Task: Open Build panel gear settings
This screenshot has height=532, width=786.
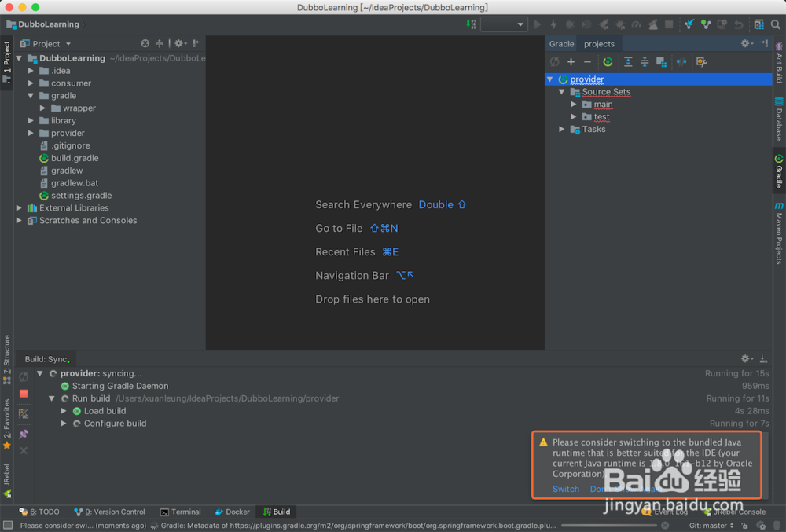Action: (x=747, y=358)
